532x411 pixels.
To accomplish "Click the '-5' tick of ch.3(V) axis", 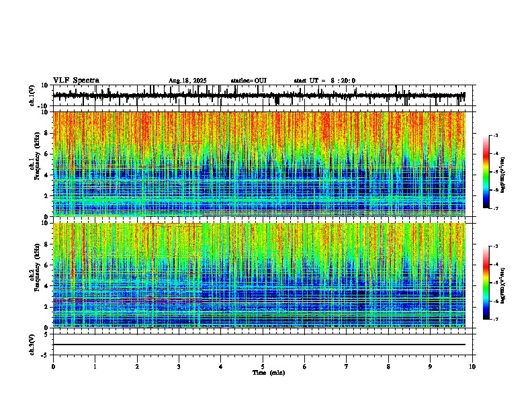I will (46, 355).
